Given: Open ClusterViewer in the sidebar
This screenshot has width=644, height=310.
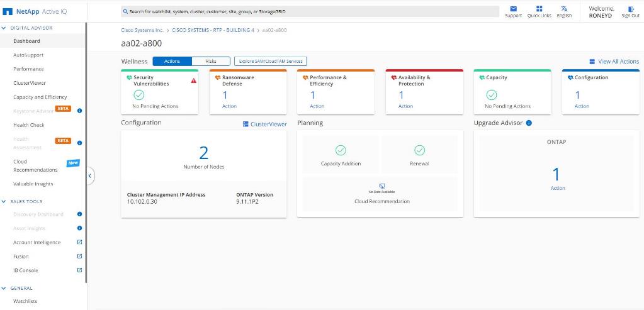Looking at the screenshot, I should click(x=30, y=83).
